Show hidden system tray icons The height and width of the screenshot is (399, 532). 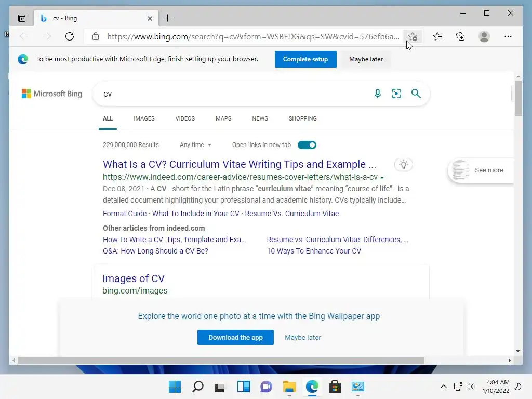(444, 387)
